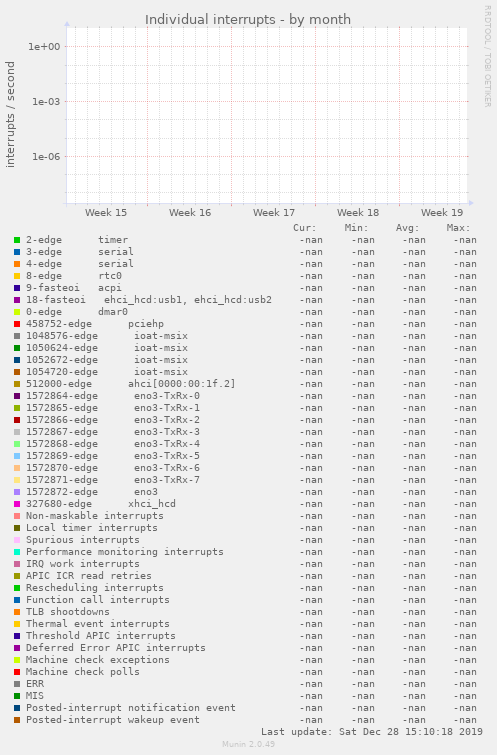Viewport: 497px width, 755px height.
Task: Select 'Rescheduling interrupts' legend entry
Action: coord(94,588)
